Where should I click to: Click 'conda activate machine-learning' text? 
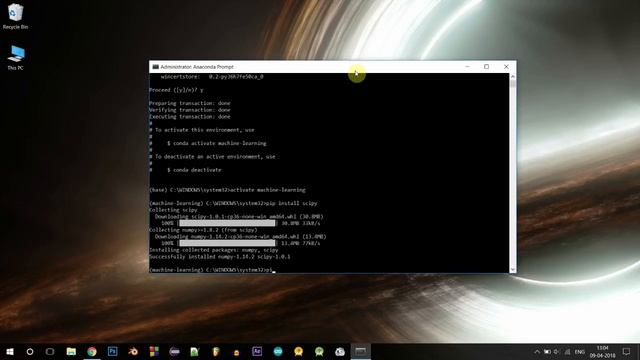(x=220, y=143)
